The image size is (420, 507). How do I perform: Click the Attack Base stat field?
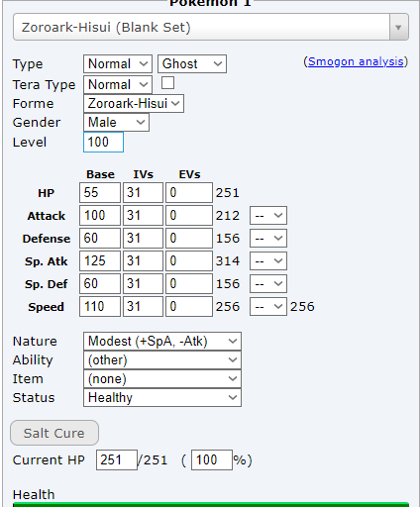(100, 215)
